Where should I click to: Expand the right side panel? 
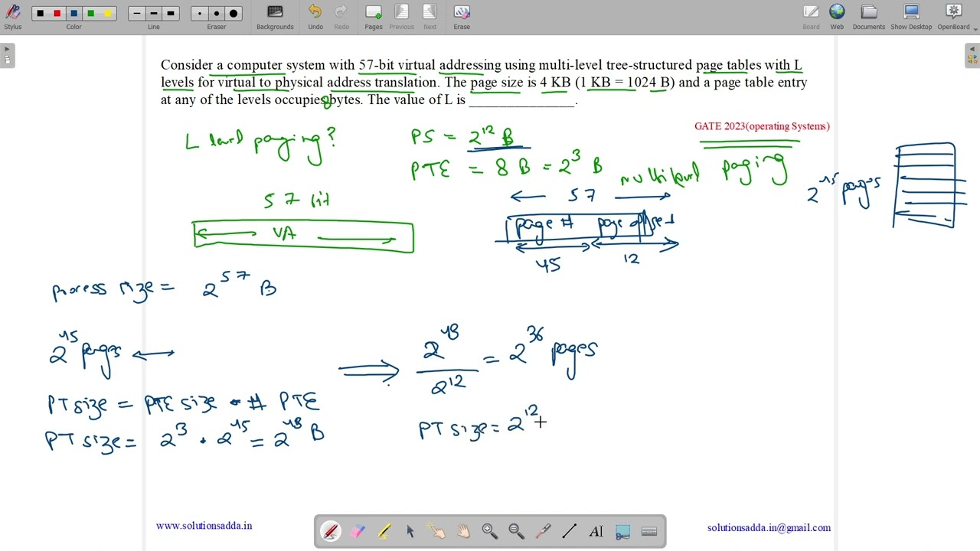[x=972, y=56]
